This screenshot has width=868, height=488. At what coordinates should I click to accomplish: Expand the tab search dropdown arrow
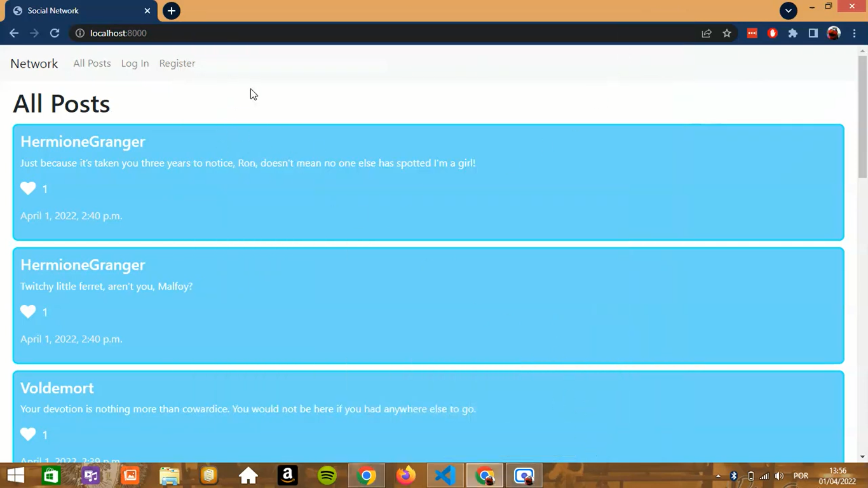[788, 11]
